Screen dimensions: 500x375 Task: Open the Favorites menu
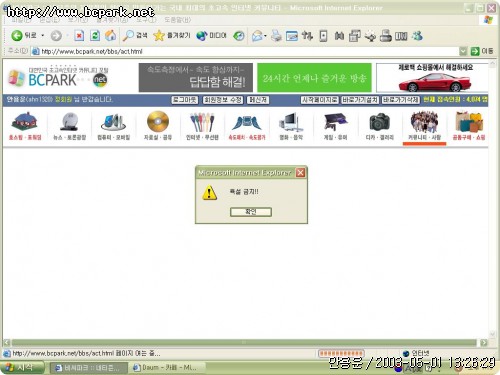coord(112,20)
